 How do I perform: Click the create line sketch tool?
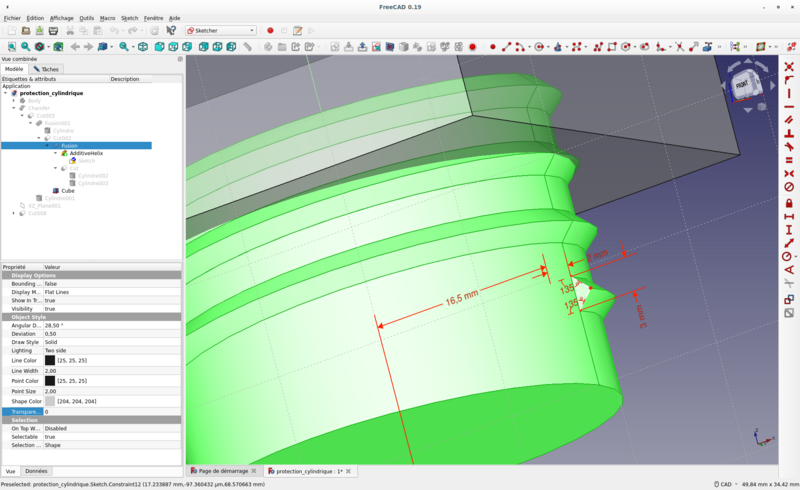coord(506,46)
